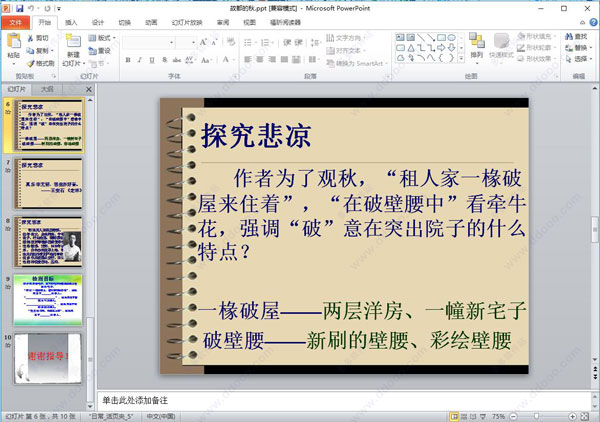Click the Cut (剪切) scissors icon

[31, 38]
